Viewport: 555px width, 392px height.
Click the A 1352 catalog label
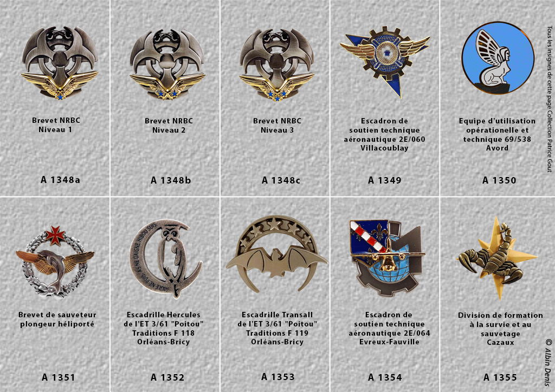click(167, 377)
